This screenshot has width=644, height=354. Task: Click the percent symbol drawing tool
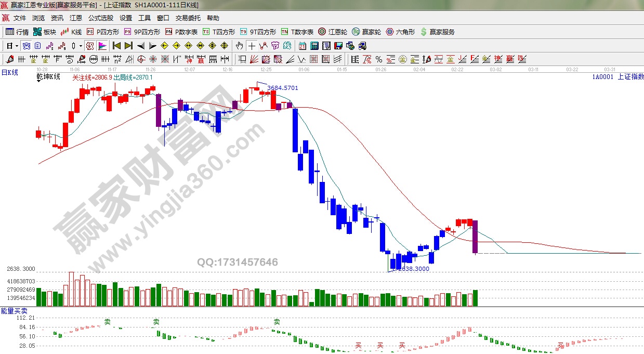click(x=378, y=59)
